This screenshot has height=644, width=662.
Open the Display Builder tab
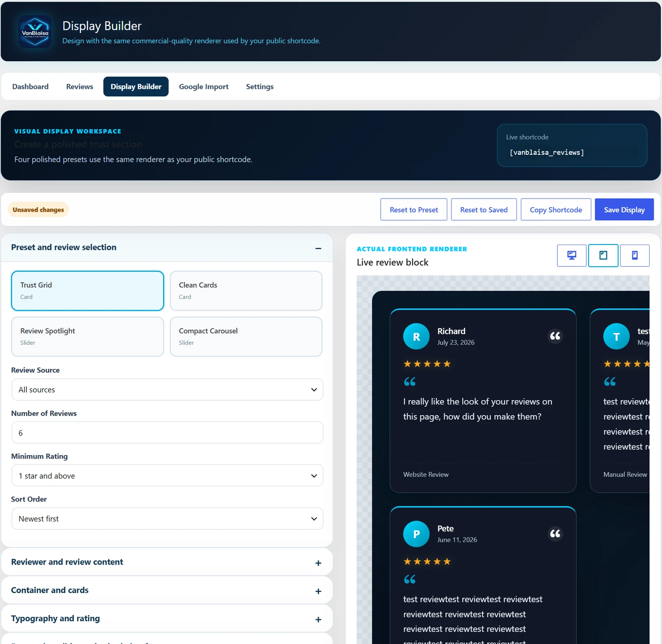pos(136,87)
